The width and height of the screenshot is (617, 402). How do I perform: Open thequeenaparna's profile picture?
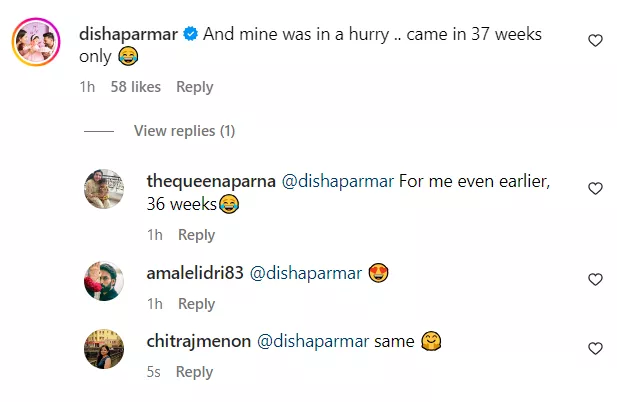tap(103, 188)
